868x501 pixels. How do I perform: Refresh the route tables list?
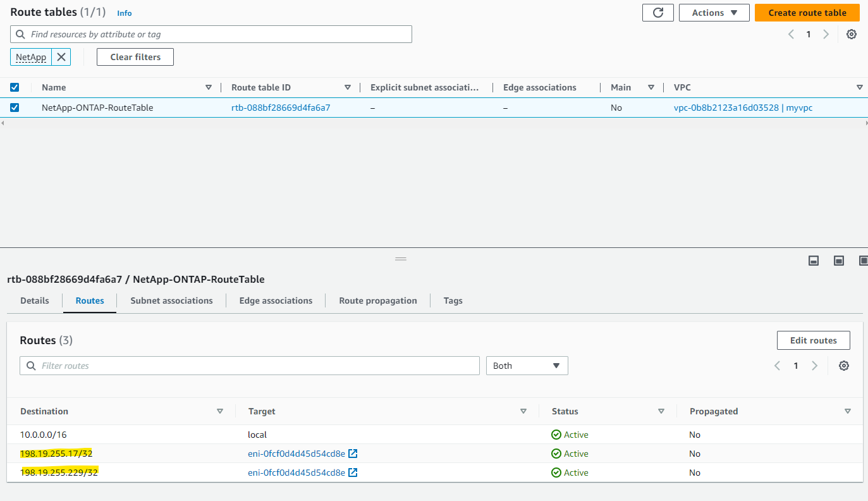click(x=658, y=13)
